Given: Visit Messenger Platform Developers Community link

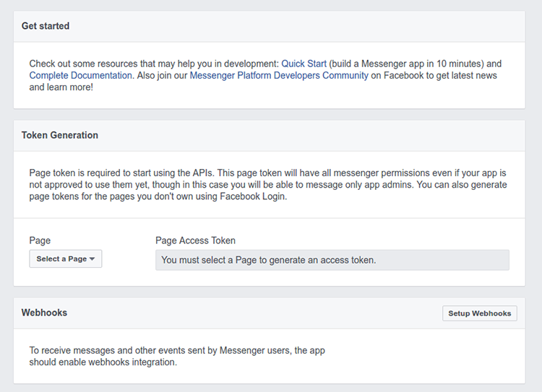Looking at the screenshot, I should point(279,75).
